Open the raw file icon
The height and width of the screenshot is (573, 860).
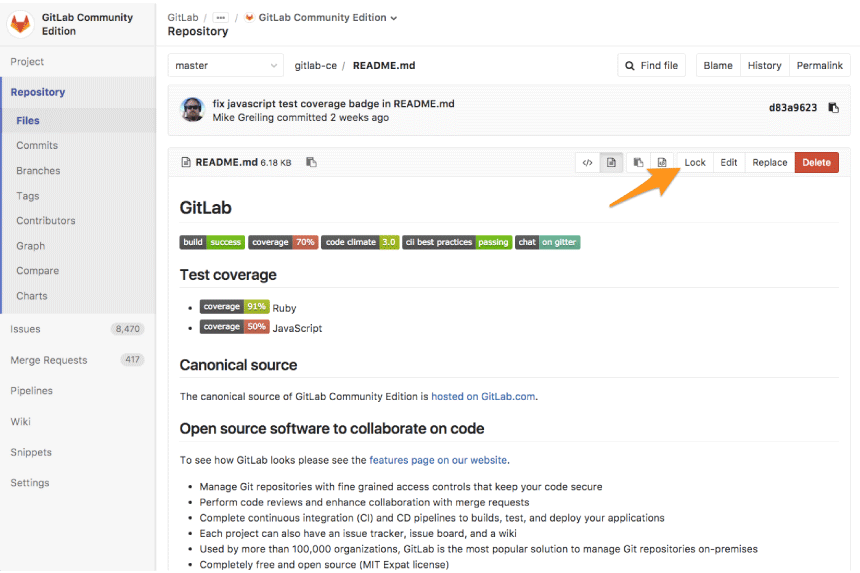pos(662,162)
